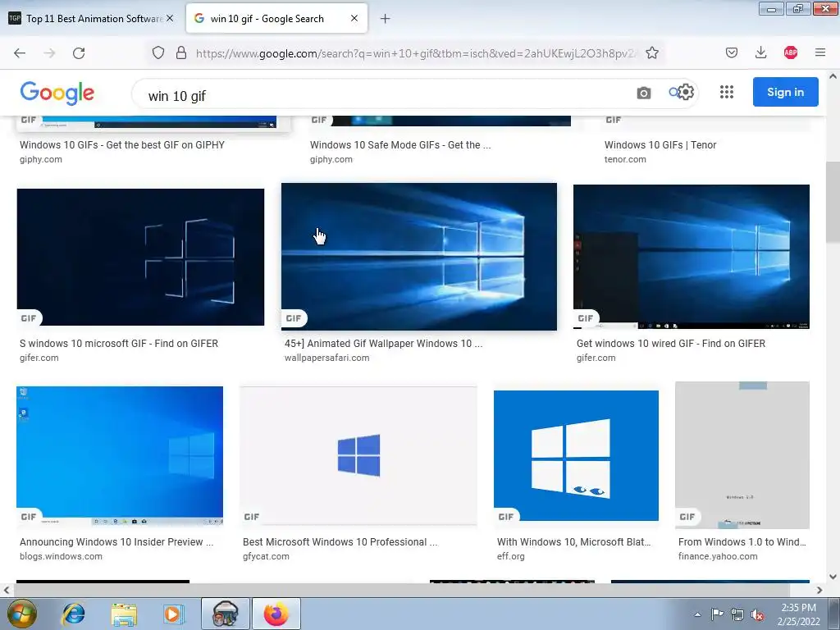Open Windows 10 GIFs Tenor link
This screenshot has width=840, height=630.
pyautogui.click(x=660, y=144)
